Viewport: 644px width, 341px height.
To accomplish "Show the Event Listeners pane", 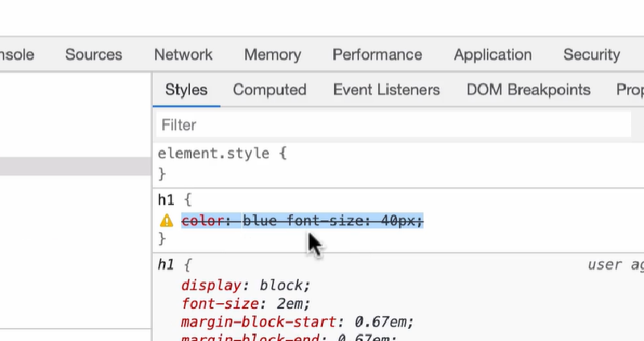I will click(x=386, y=89).
